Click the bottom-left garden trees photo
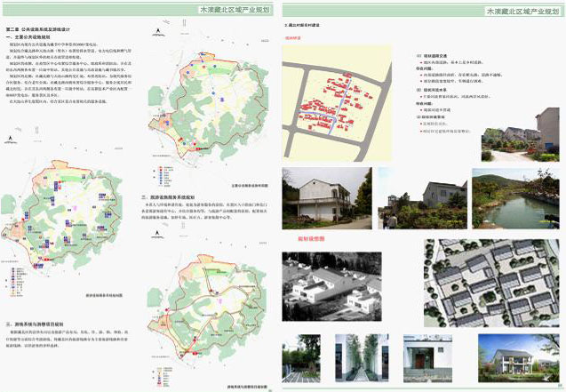The width and height of the screenshot is (566, 392). pyautogui.click(x=302, y=358)
